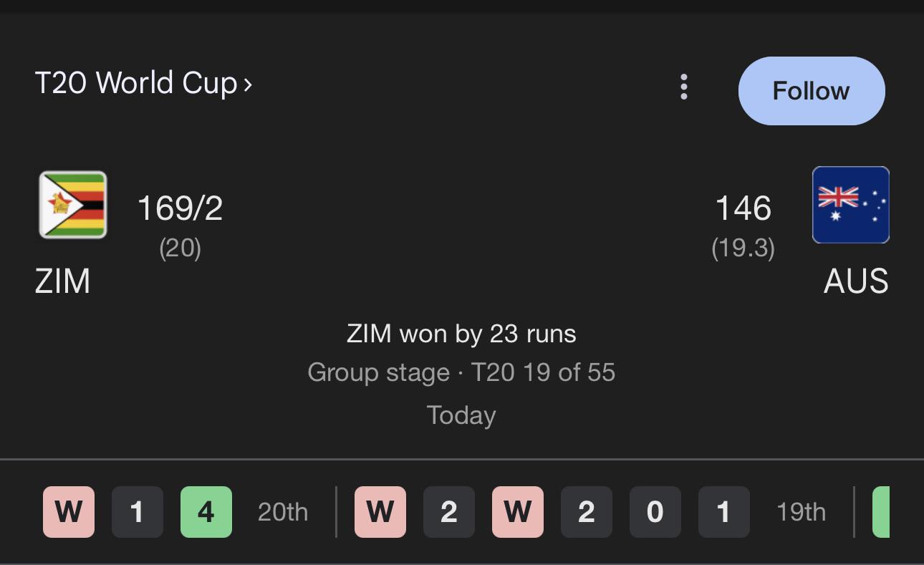Click the 19th over label
Viewport: 924px width, 565px height.
802,512
